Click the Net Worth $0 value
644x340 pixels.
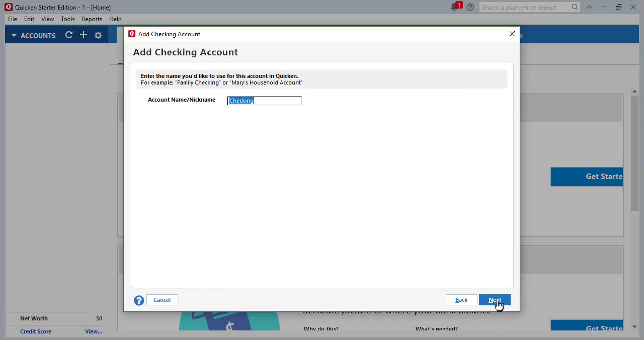(99, 318)
